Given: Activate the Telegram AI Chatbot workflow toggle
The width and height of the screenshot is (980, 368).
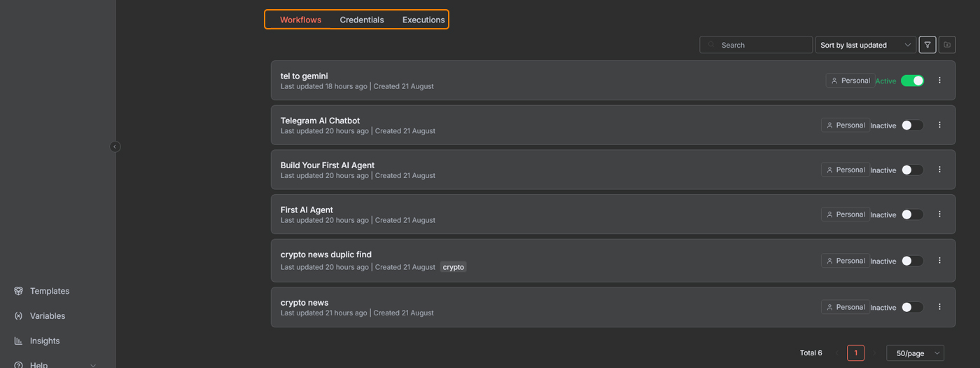Looking at the screenshot, I should point(912,125).
